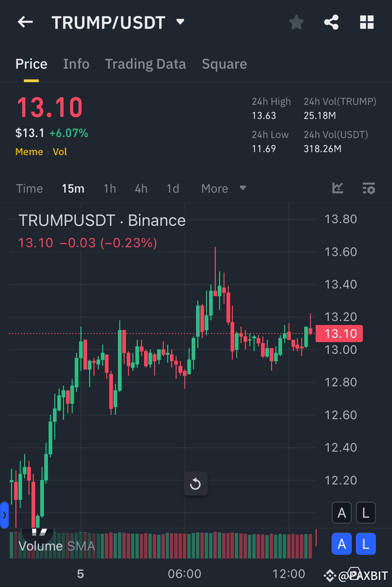
Task: Toggle the blue L button
Action: 365,544
